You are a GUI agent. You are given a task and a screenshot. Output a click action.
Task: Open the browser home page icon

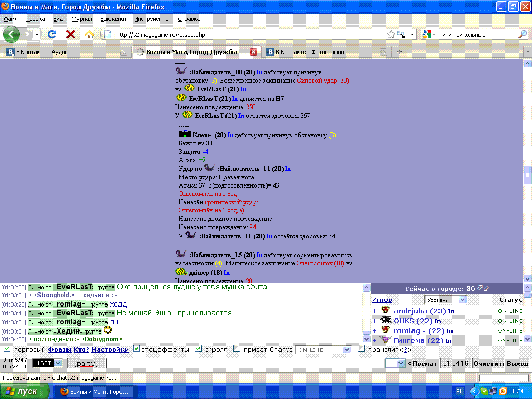[89, 34]
